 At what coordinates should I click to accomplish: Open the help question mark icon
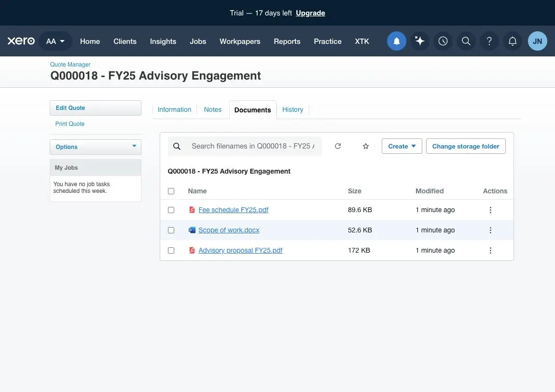[x=489, y=41]
